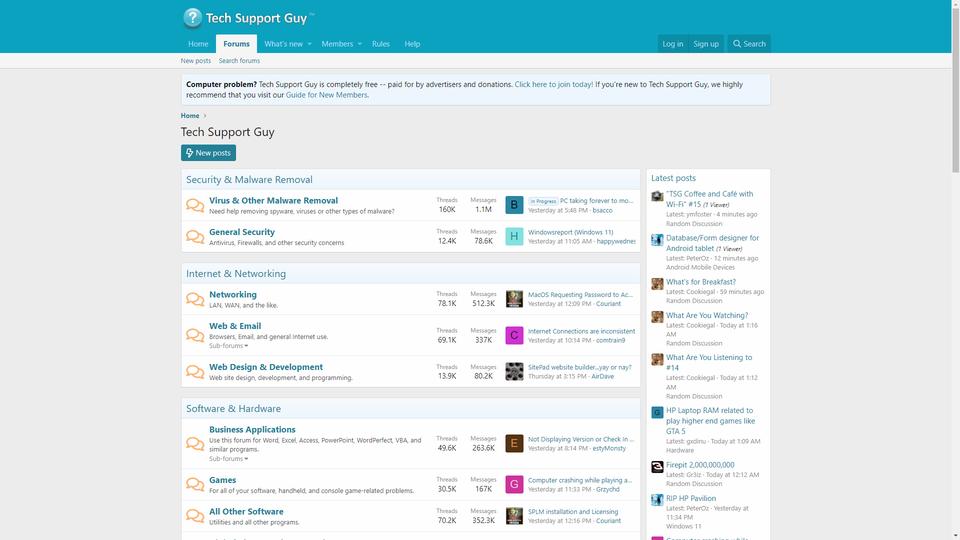960x540 pixels.
Task: Click the forum icon beside Business Applications
Action: click(195, 443)
